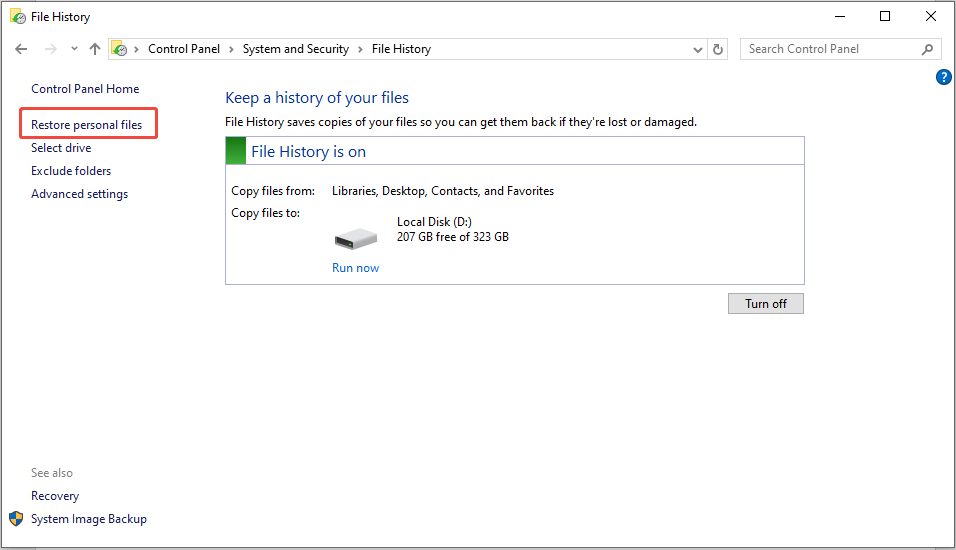Click the File History title bar icon
The width and height of the screenshot is (956, 550).
(17, 16)
